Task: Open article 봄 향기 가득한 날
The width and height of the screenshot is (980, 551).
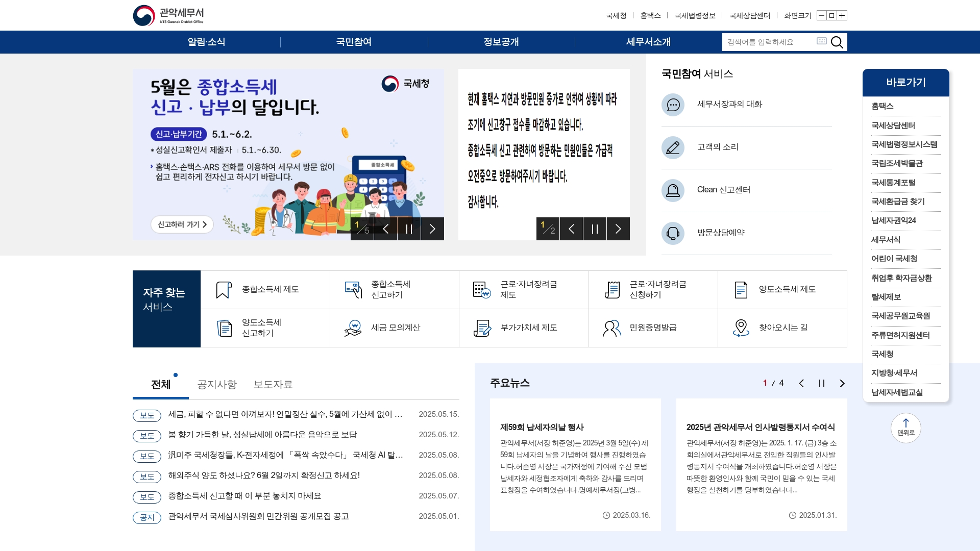Action: tap(262, 435)
